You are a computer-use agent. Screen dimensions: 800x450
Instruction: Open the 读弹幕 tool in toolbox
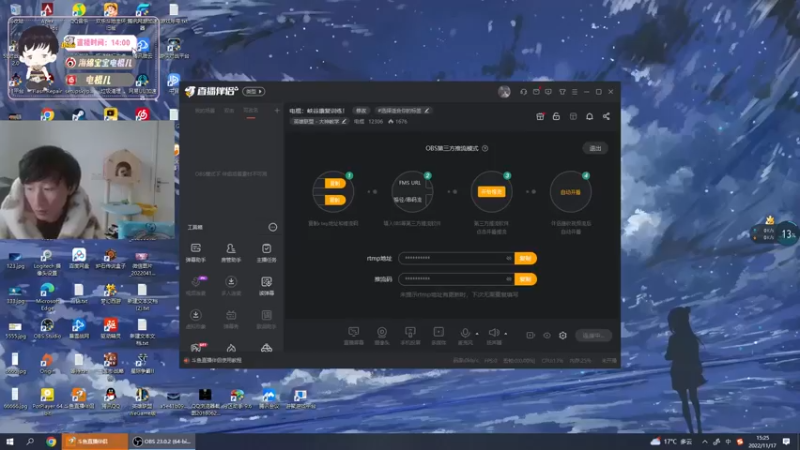(x=266, y=286)
